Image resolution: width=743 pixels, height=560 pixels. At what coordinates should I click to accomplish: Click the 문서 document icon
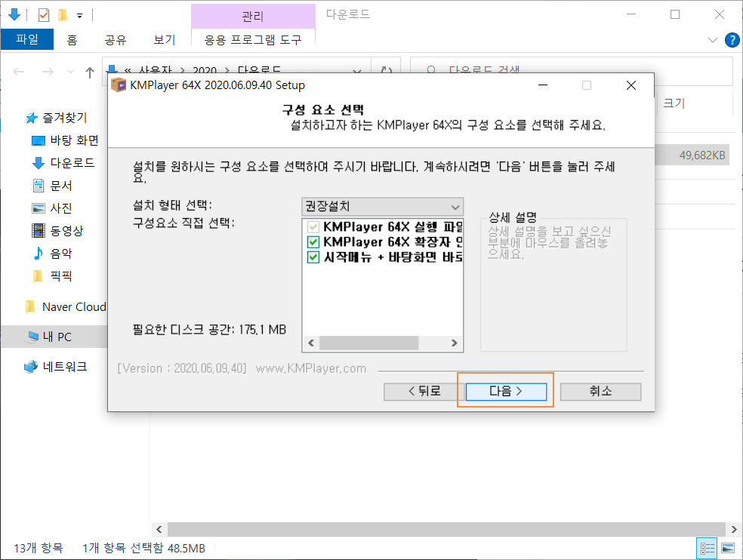(39, 186)
